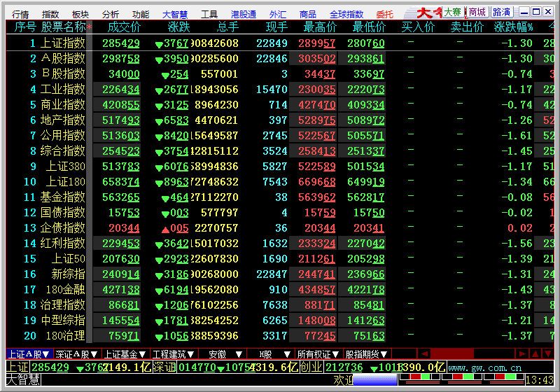
Task: Select the 治理指数 row
Action: [x=280, y=304]
